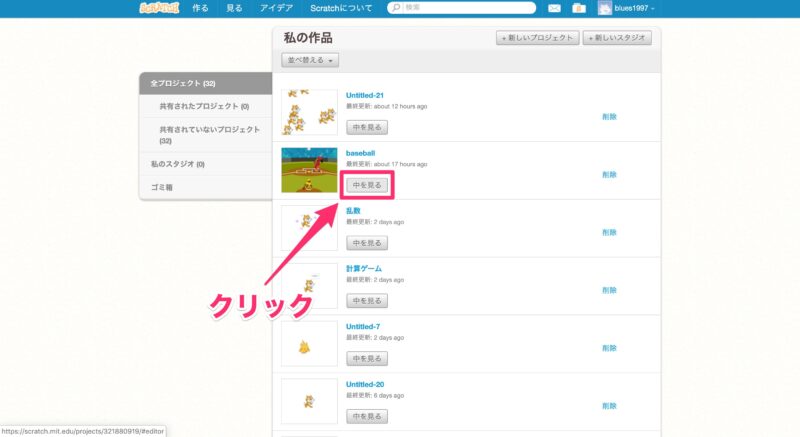Open the My Stuff folder icon

tap(579, 8)
